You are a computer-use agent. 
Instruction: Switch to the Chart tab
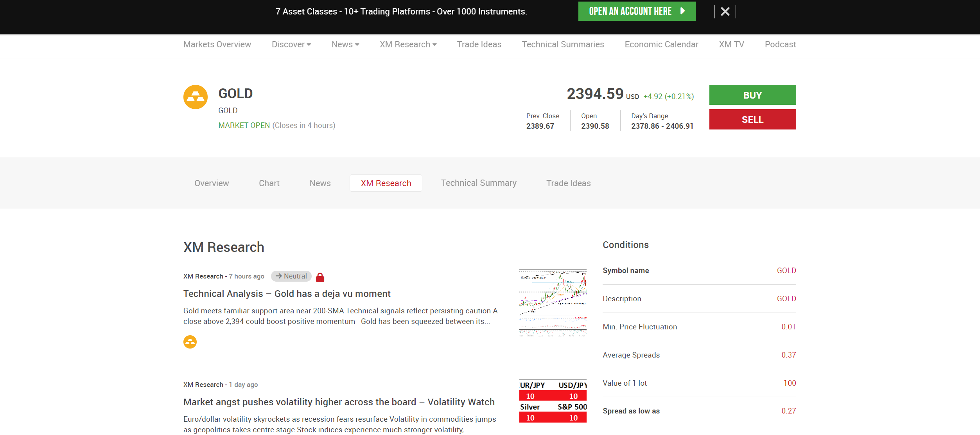pyautogui.click(x=269, y=183)
